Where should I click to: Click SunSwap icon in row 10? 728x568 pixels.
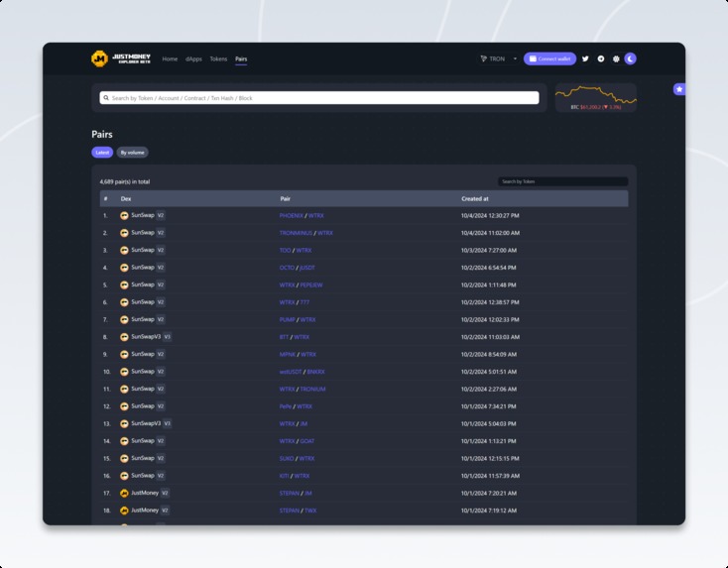click(124, 372)
